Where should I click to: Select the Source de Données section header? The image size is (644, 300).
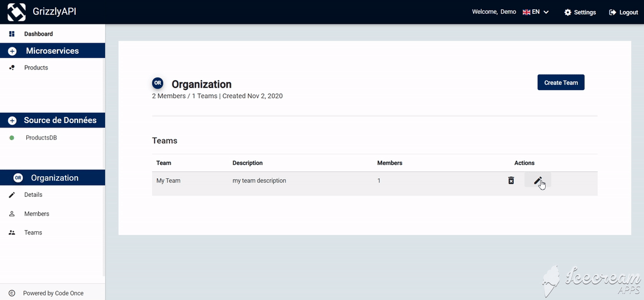tap(53, 120)
